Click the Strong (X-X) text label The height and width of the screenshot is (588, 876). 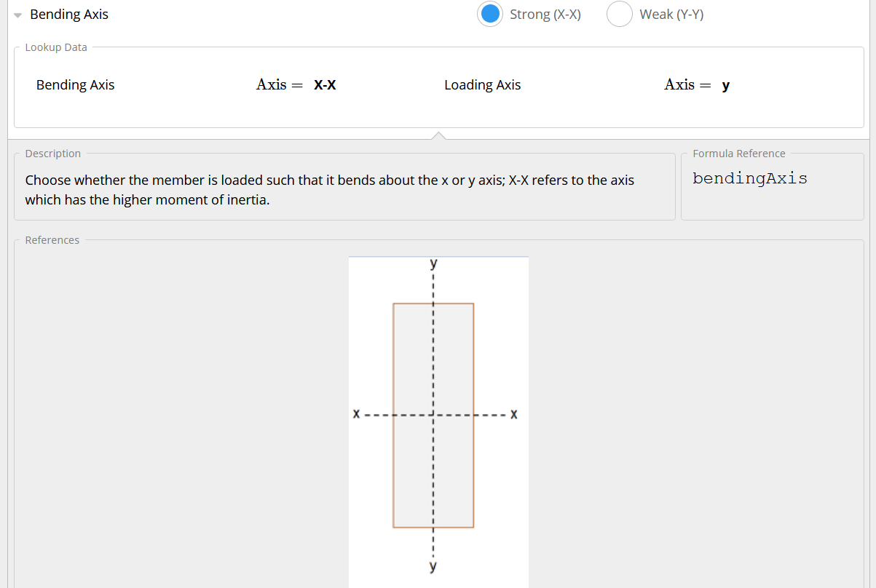(x=545, y=15)
